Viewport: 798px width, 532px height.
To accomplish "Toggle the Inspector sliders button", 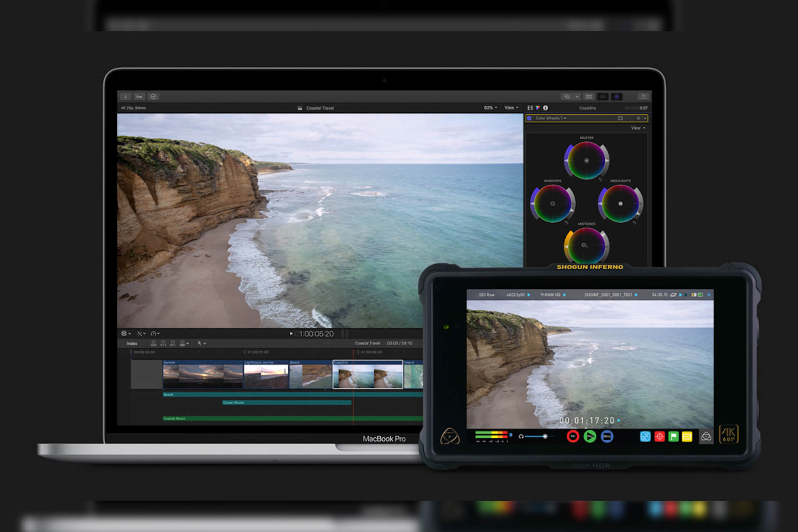I will point(617,96).
